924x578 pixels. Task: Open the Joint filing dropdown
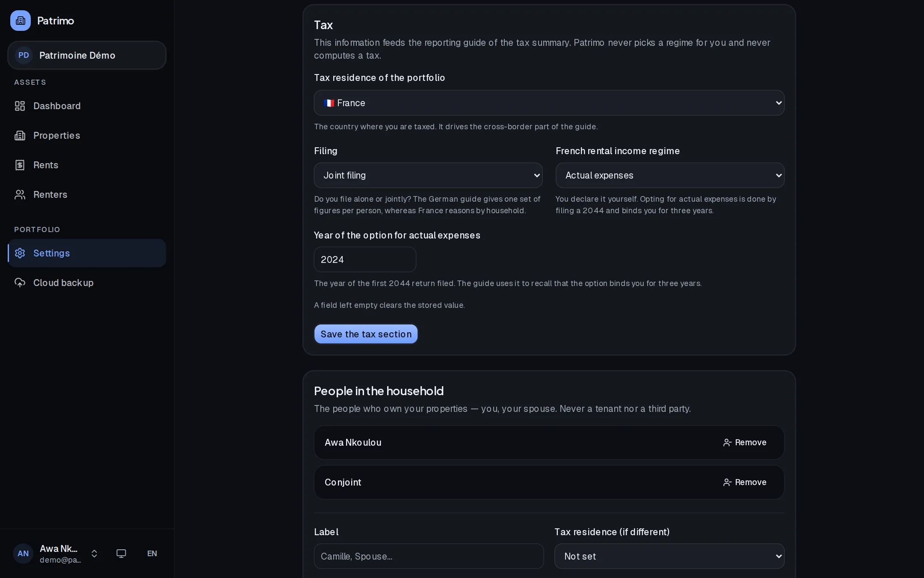tap(428, 175)
